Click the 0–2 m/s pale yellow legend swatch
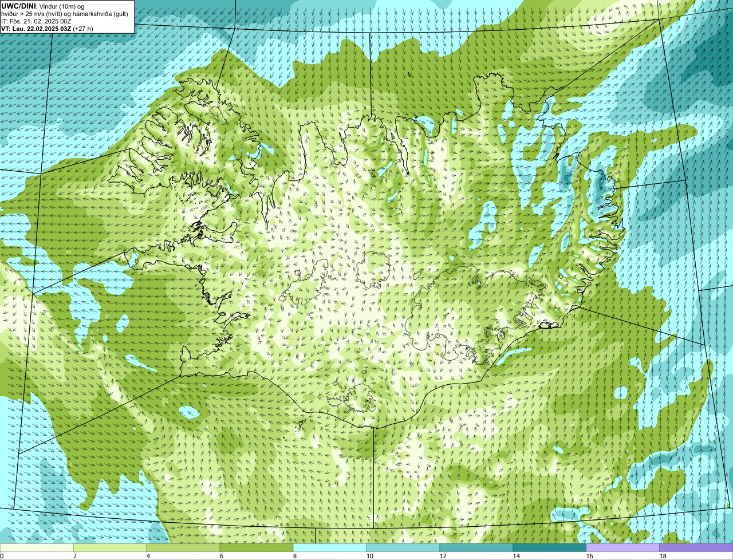The height and width of the screenshot is (560, 733). 37,548
